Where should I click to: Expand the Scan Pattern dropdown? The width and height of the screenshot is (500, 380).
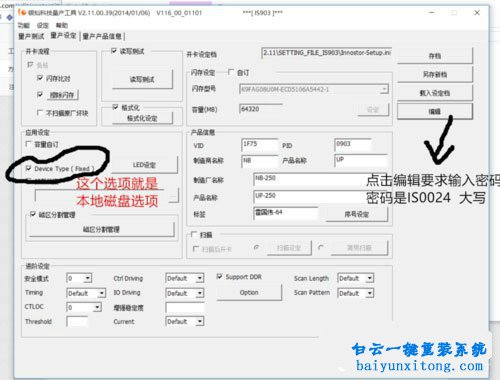point(370,293)
